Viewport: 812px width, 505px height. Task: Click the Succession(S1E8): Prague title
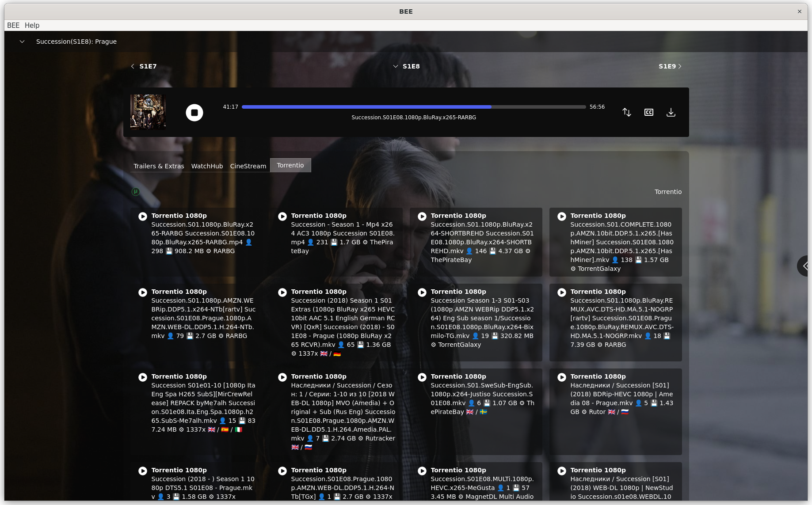(x=76, y=42)
